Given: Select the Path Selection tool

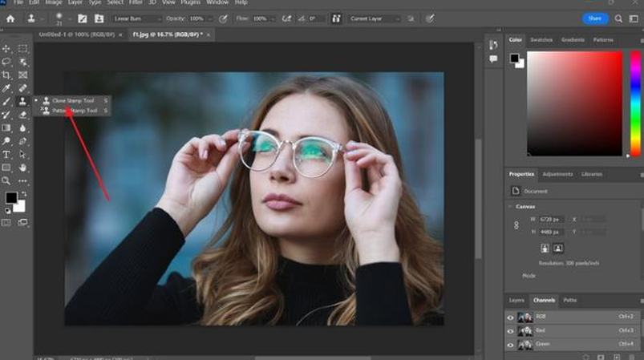Looking at the screenshot, I should [x=23, y=155].
